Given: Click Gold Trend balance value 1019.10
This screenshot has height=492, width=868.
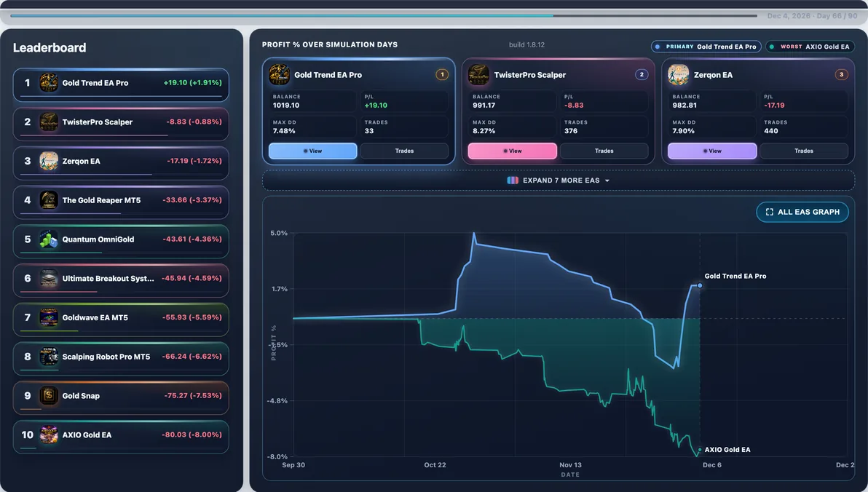Looking at the screenshot, I should [x=285, y=105].
